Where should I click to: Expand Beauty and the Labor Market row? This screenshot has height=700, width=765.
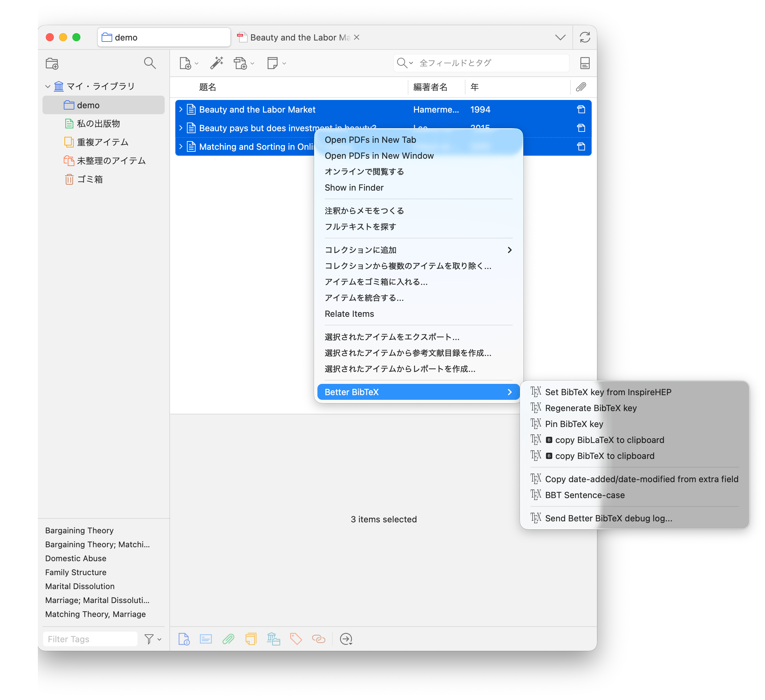pos(181,110)
